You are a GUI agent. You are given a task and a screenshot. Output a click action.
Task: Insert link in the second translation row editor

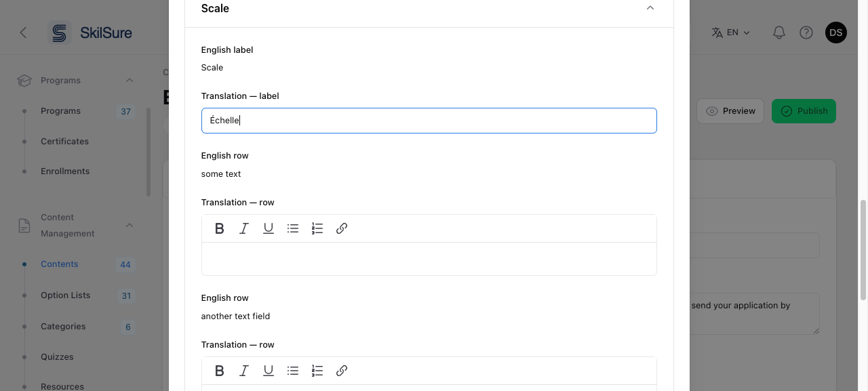click(342, 371)
